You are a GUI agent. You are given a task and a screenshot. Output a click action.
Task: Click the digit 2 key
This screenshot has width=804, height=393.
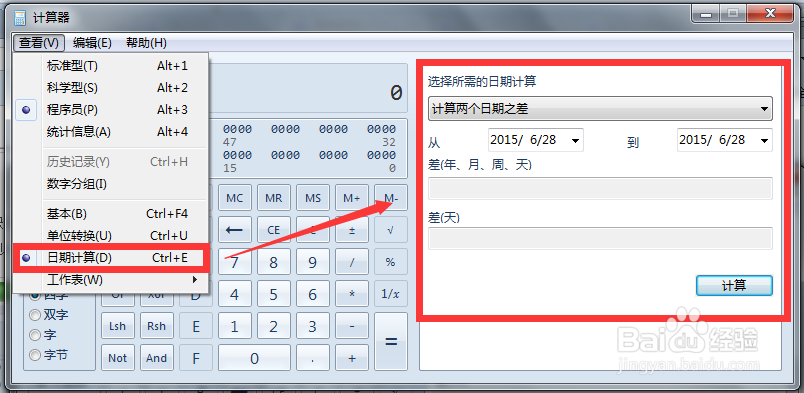point(273,326)
